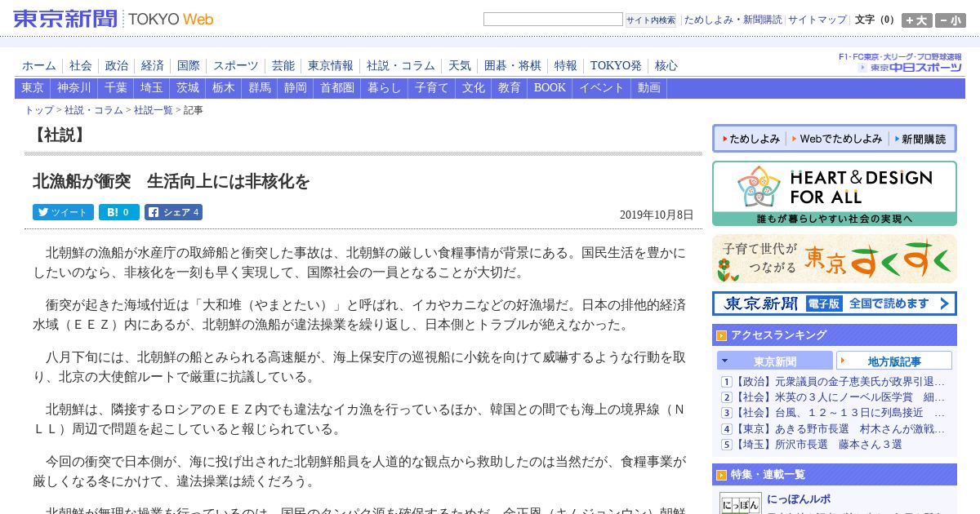Share the article with the Facebook シェア button

click(x=173, y=212)
